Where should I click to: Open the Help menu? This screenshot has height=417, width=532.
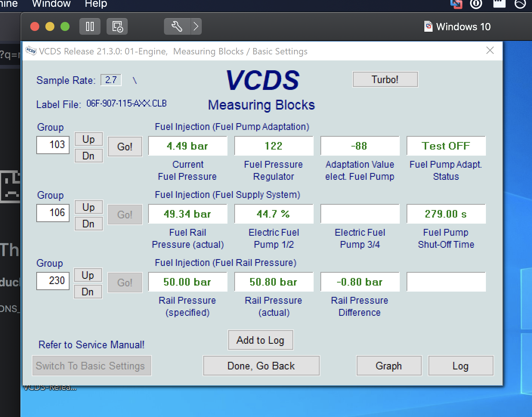(96, 4)
